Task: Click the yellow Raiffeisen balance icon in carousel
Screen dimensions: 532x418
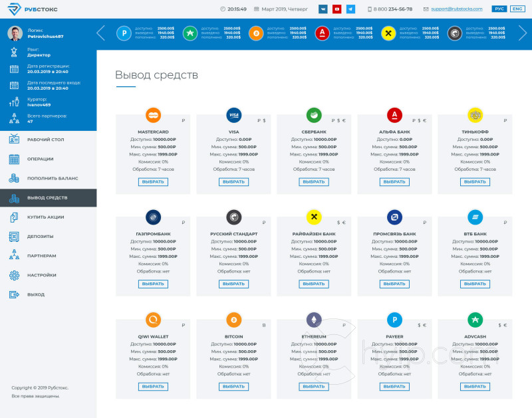Action: [388, 33]
